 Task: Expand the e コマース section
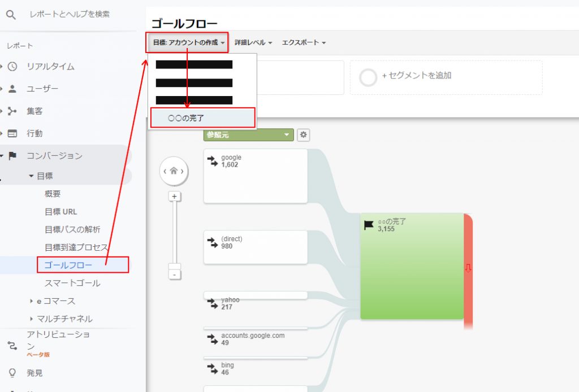click(x=55, y=301)
